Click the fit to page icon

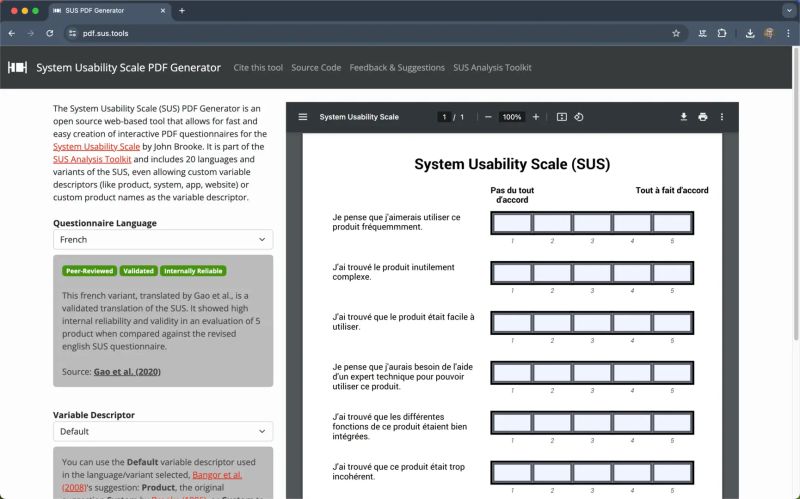click(x=562, y=117)
